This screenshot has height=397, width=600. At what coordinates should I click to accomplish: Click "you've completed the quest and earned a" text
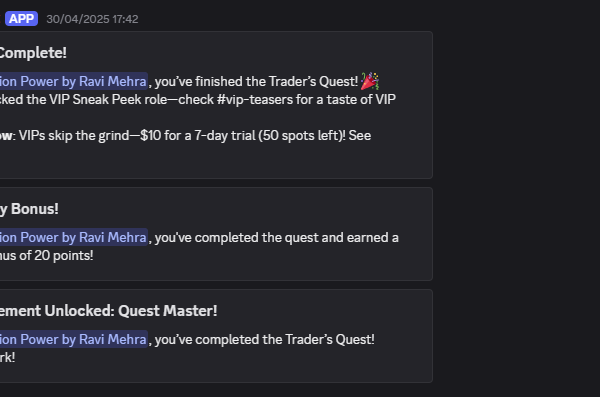(277, 237)
